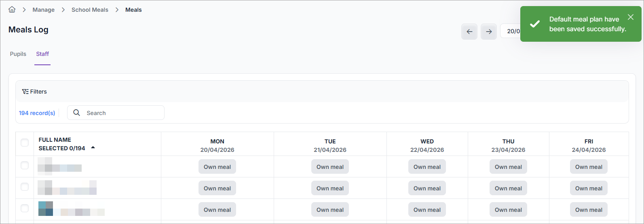Screen dimensions: 644x224
Task: Open Friday's Own meal in third row
Action: [588, 210]
